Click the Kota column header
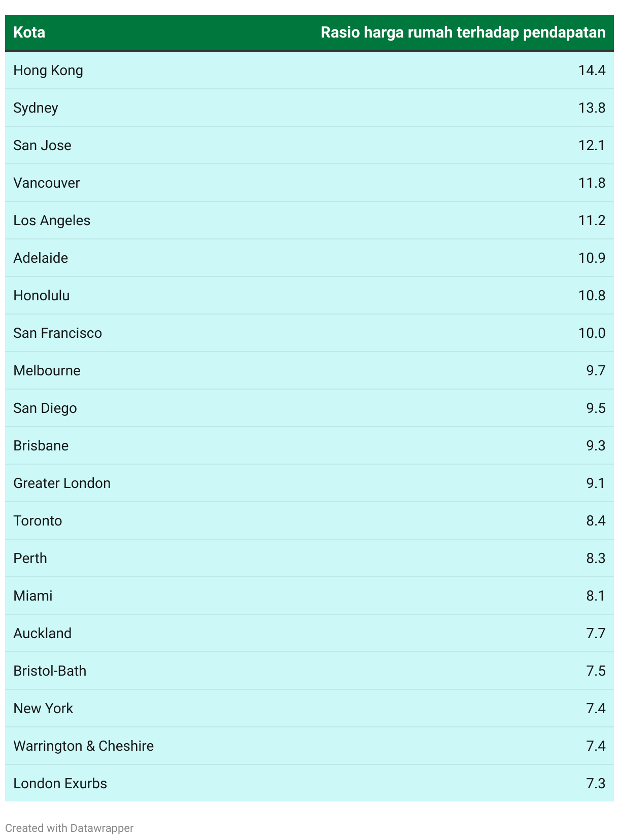 [x=29, y=32]
